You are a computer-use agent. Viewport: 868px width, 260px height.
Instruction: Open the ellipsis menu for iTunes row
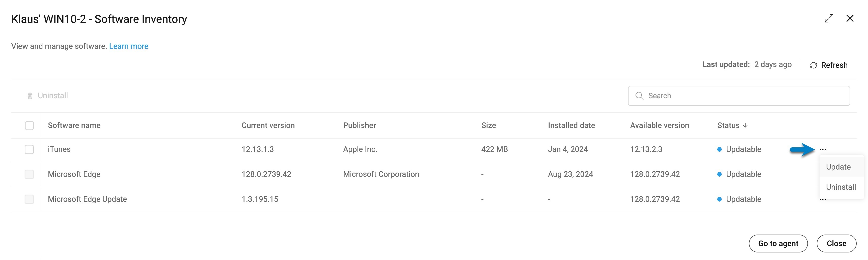(823, 149)
